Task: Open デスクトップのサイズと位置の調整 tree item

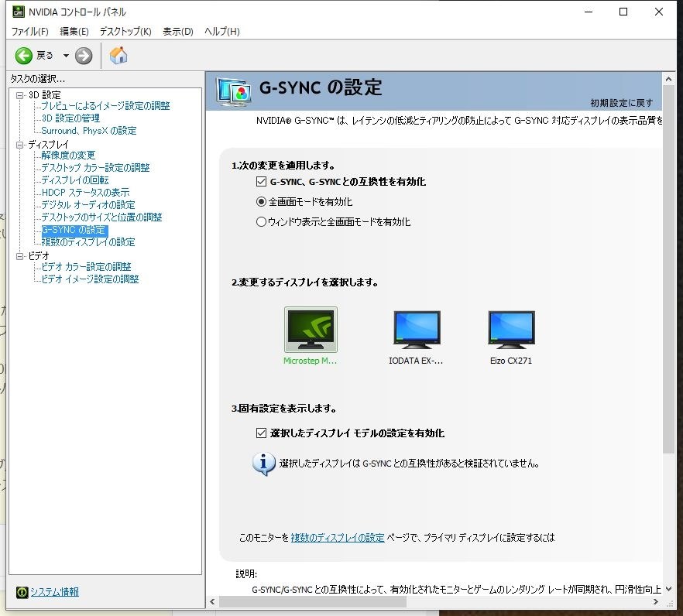Action: [101, 217]
